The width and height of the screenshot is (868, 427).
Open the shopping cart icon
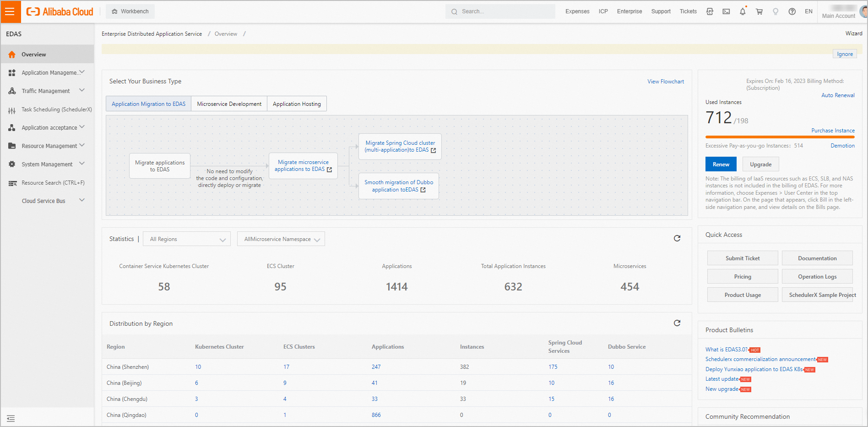(759, 12)
